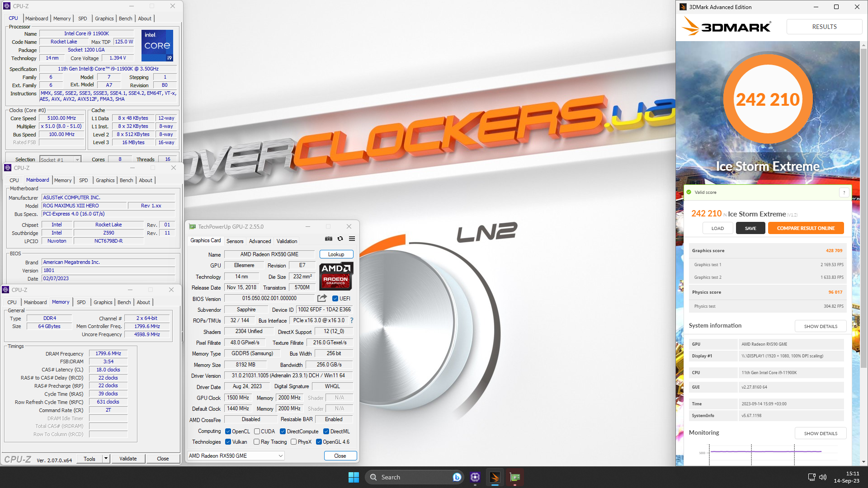Click network icon in system tray
This screenshot has height=488, width=868.
[x=811, y=477]
